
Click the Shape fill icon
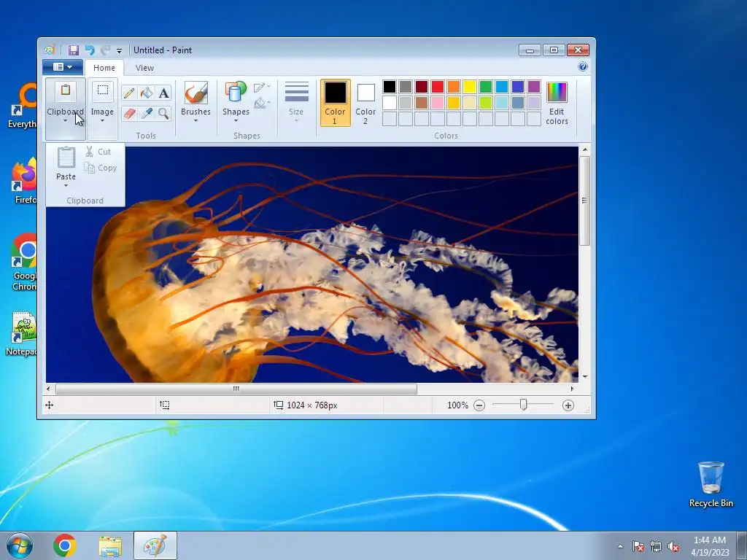click(262, 102)
